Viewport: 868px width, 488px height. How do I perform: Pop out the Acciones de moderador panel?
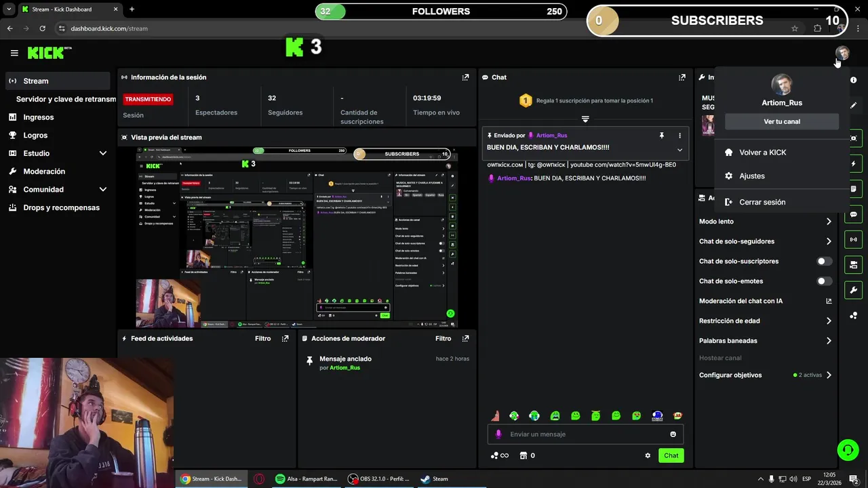(x=465, y=338)
